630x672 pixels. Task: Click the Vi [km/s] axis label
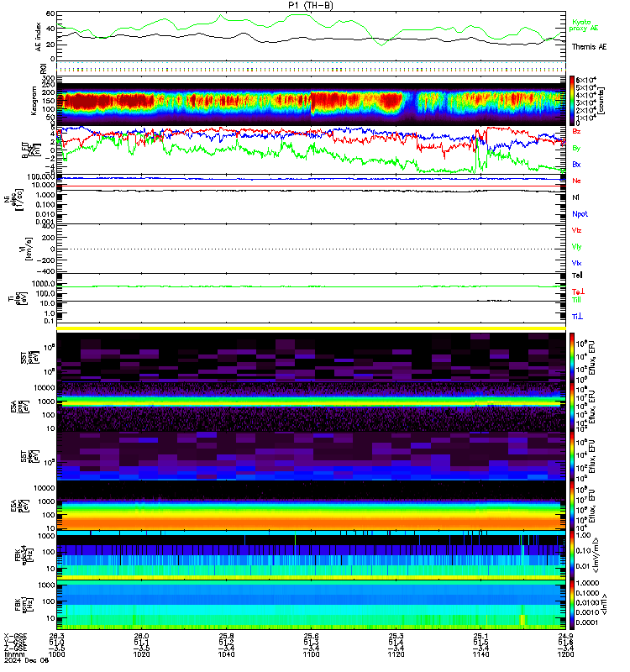26,249
